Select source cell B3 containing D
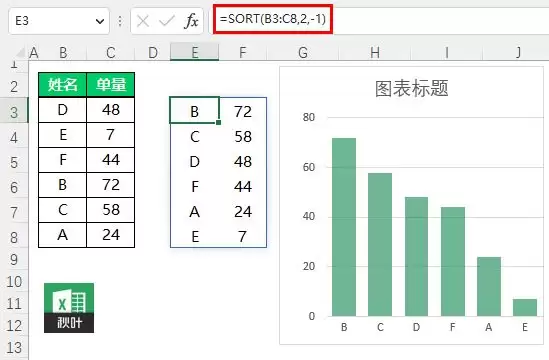The width and height of the screenshot is (549, 360). tap(63, 110)
